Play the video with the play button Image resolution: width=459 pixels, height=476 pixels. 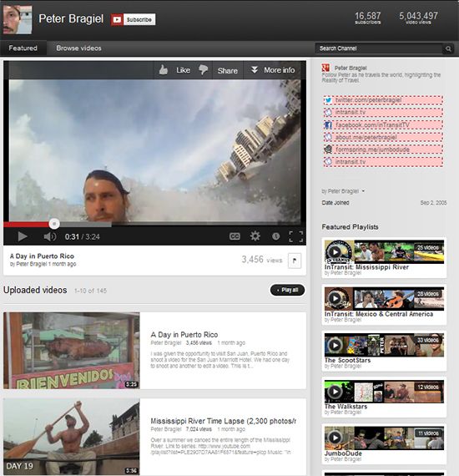23,236
